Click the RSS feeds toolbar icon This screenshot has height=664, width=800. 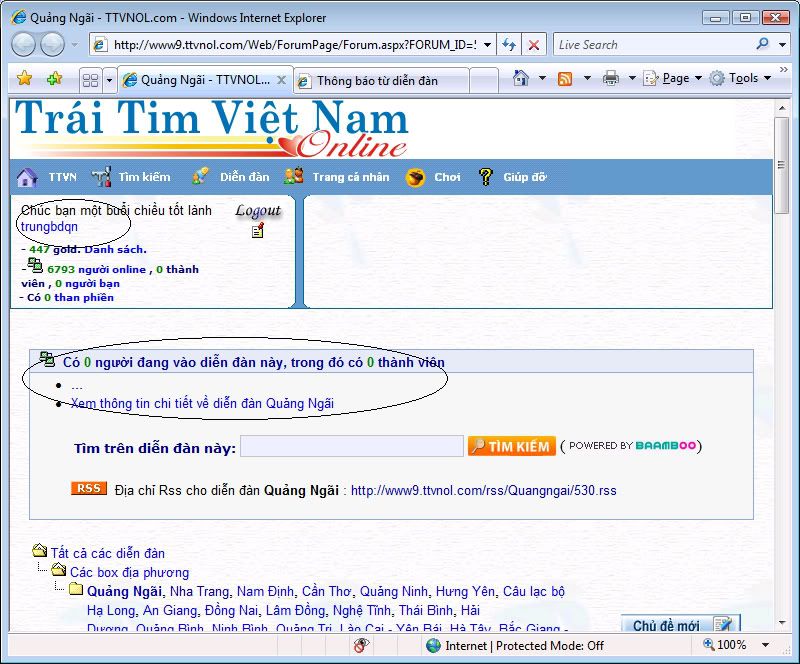pyautogui.click(x=565, y=79)
